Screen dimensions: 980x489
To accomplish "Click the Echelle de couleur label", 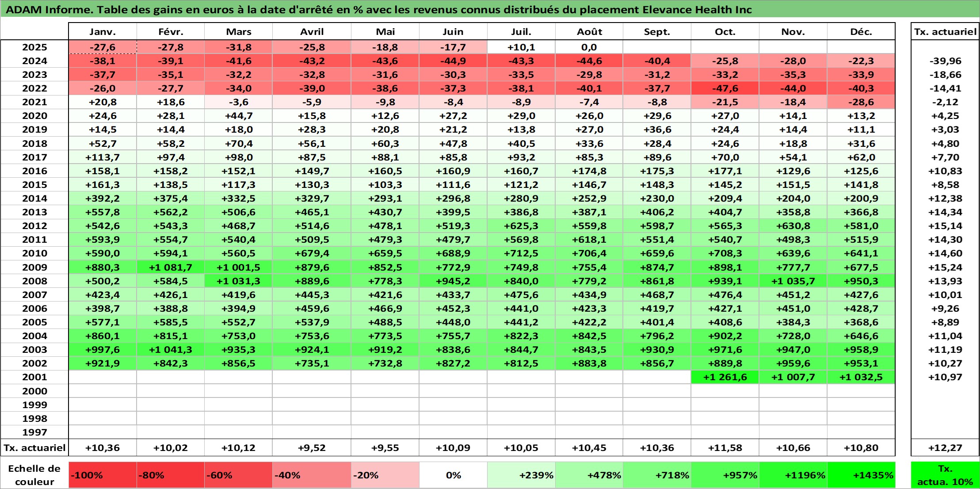I will pyautogui.click(x=34, y=475).
